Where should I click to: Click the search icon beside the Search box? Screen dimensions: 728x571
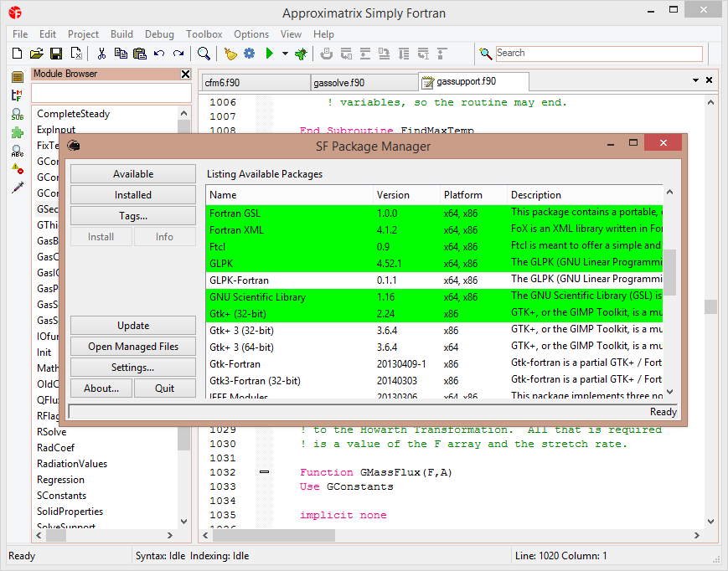coord(486,54)
